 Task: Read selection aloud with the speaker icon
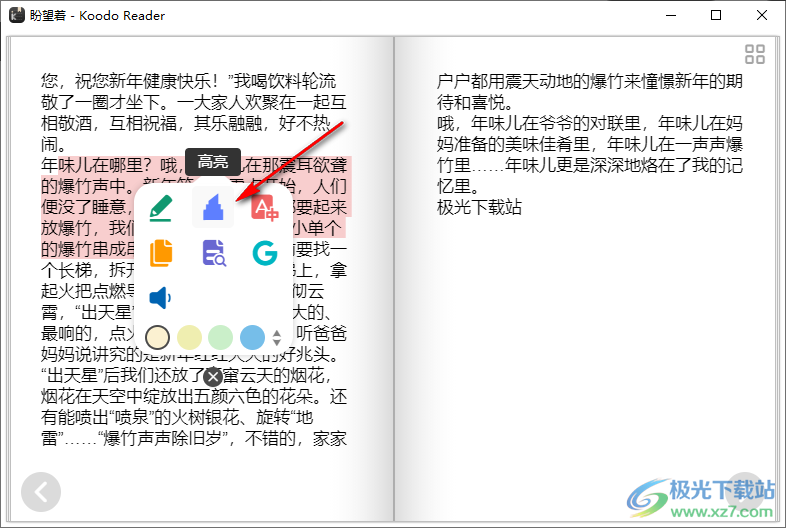click(160, 297)
